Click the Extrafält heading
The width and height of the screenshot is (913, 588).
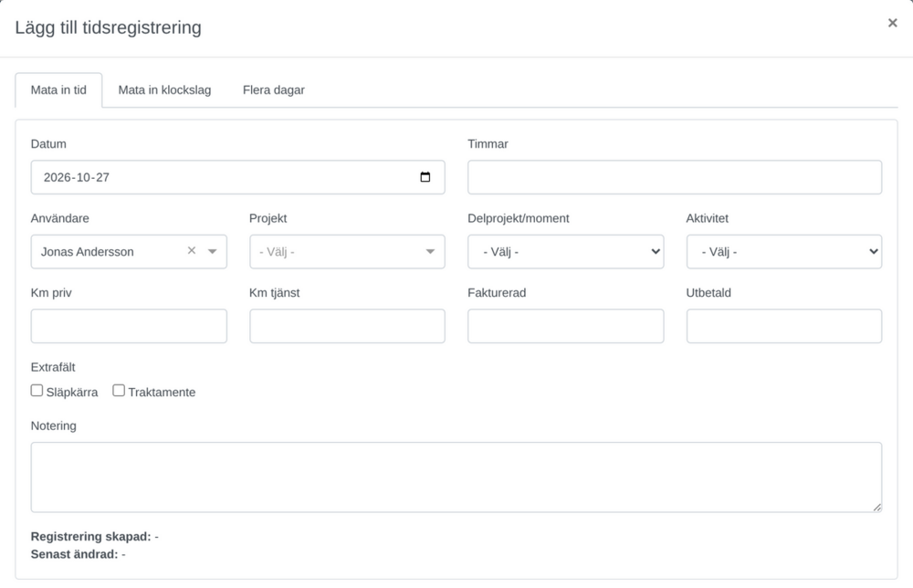(x=53, y=367)
